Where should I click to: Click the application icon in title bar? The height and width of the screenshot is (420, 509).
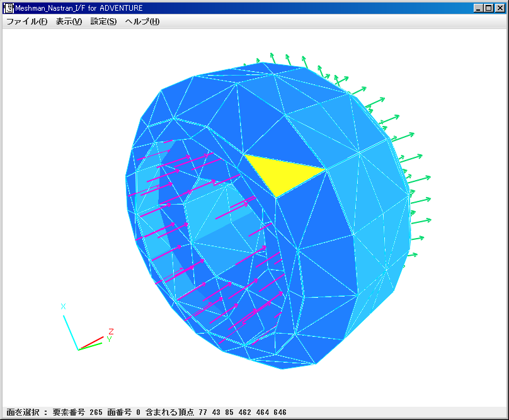pos(9,8)
